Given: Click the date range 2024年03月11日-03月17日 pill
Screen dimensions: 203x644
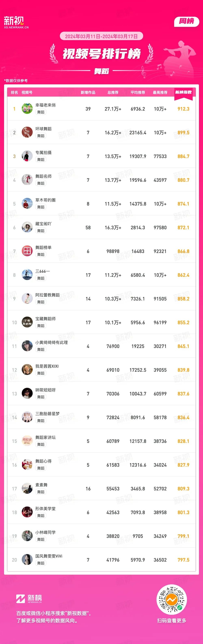Looking at the screenshot, I should pos(101,36).
